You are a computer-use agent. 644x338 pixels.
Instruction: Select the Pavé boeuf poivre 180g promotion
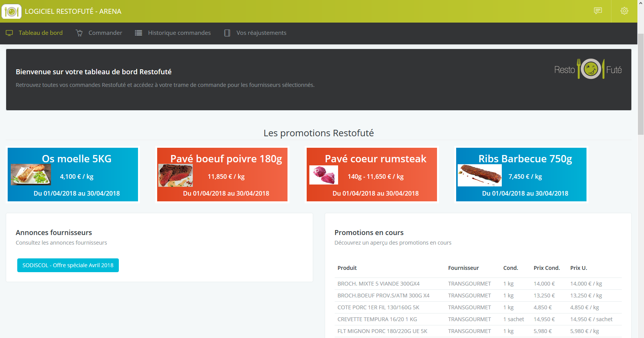pyautogui.click(x=222, y=175)
